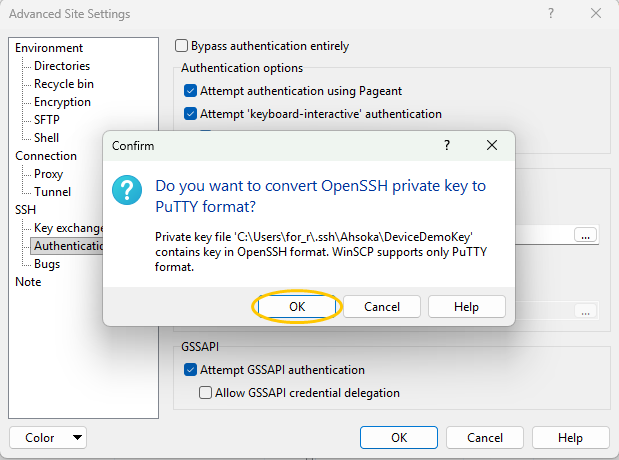Viewport: 619px width, 460px height.
Task: Select Tunnel in the settings tree
Action: (x=53, y=192)
